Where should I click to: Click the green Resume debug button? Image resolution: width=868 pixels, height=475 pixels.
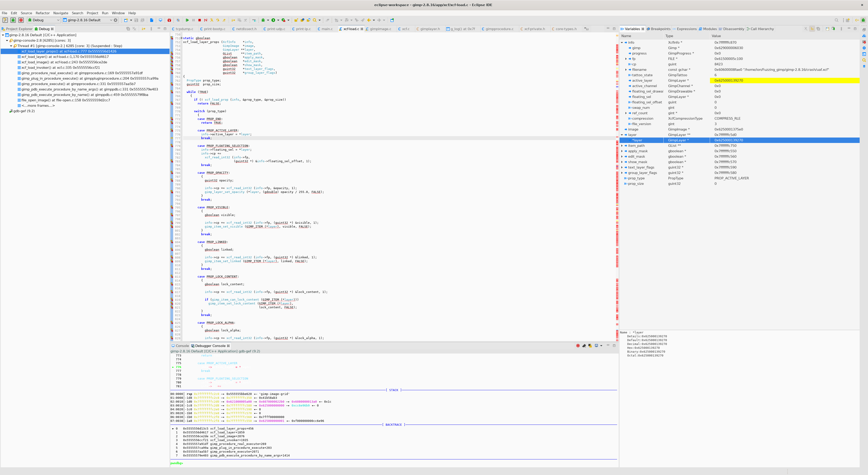(x=187, y=20)
